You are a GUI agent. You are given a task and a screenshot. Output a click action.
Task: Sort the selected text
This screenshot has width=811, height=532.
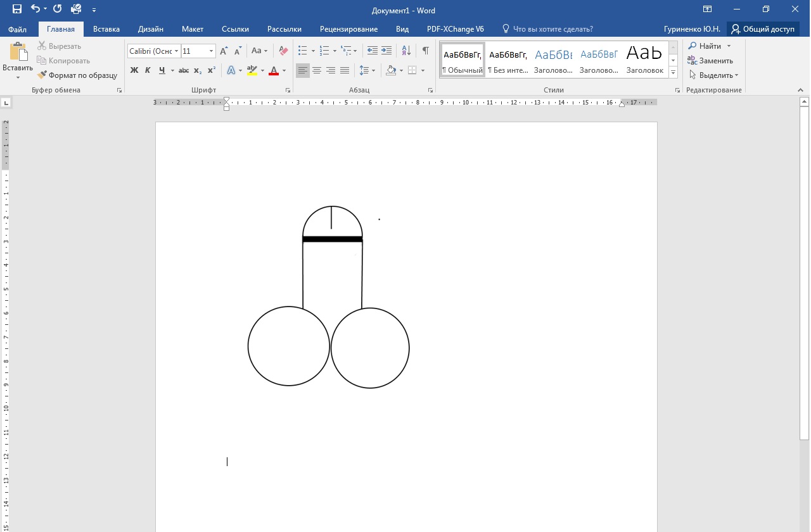click(x=407, y=51)
